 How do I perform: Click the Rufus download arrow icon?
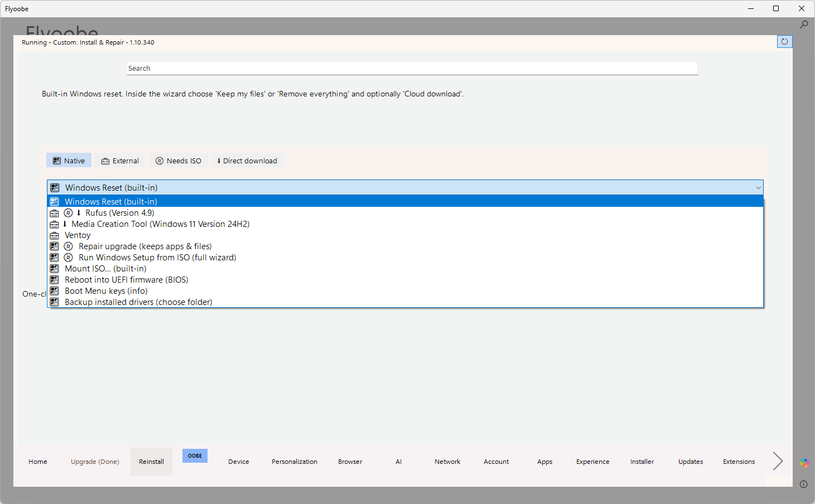pyautogui.click(x=79, y=213)
